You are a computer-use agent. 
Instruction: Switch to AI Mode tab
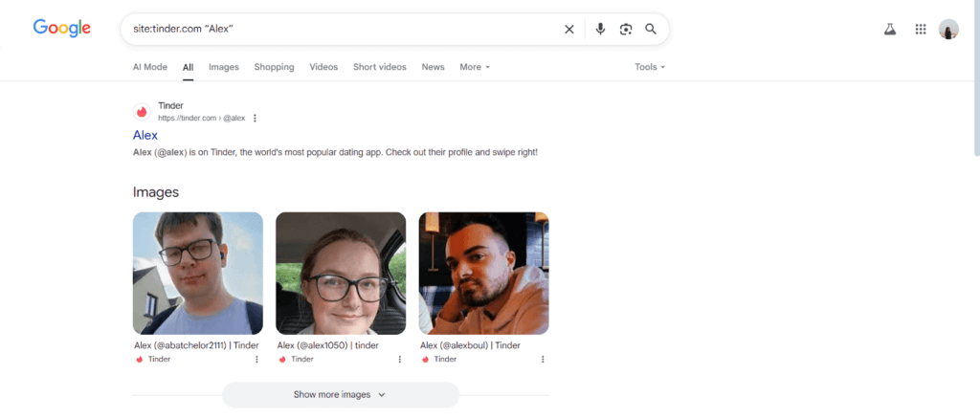150,67
